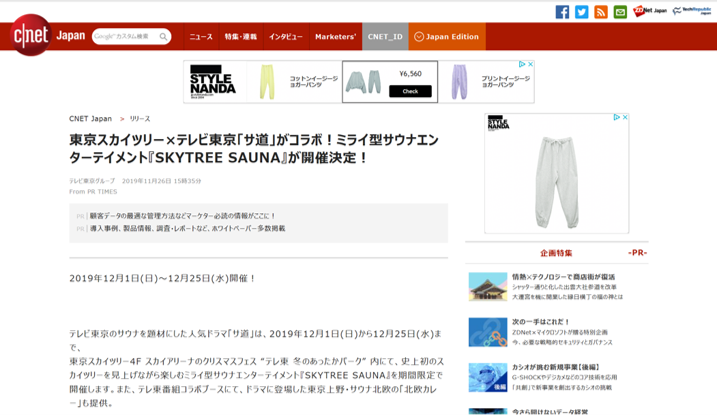Click the green email newsletter icon
Screen dimensions: 717x415
[620, 12]
